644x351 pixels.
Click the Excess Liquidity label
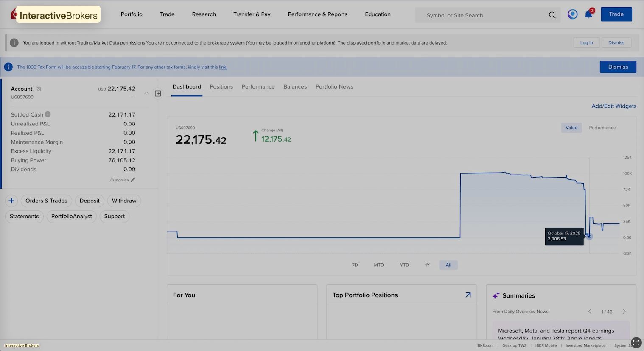(31, 151)
